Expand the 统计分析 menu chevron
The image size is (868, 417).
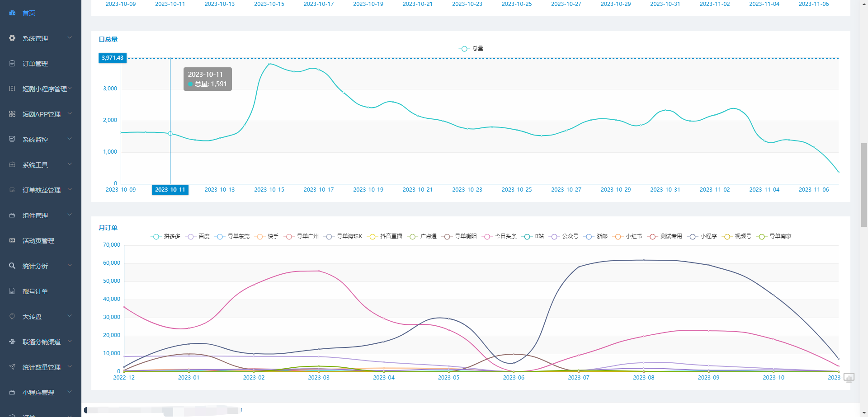70,266
